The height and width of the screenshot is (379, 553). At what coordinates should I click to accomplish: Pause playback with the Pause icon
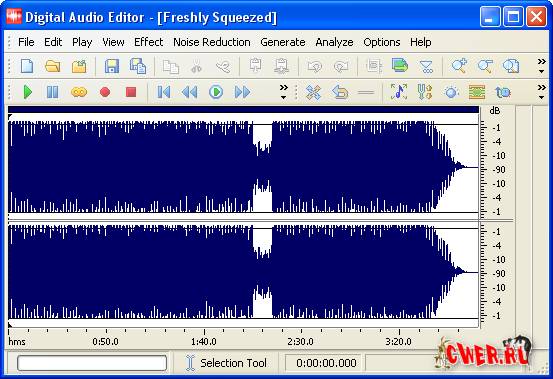(x=53, y=92)
